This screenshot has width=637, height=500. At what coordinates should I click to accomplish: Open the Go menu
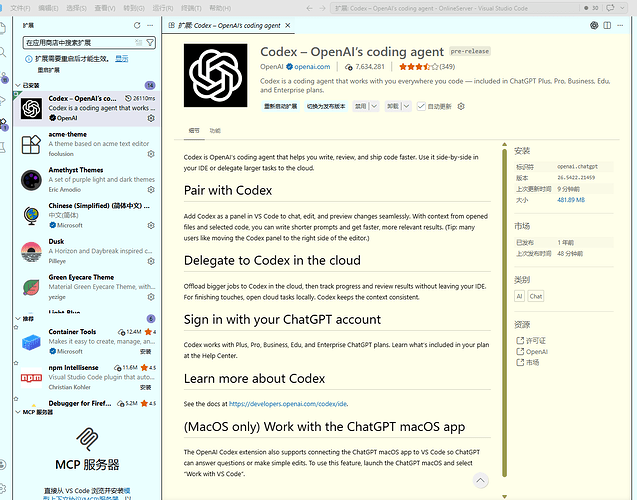click(x=134, y=8)
